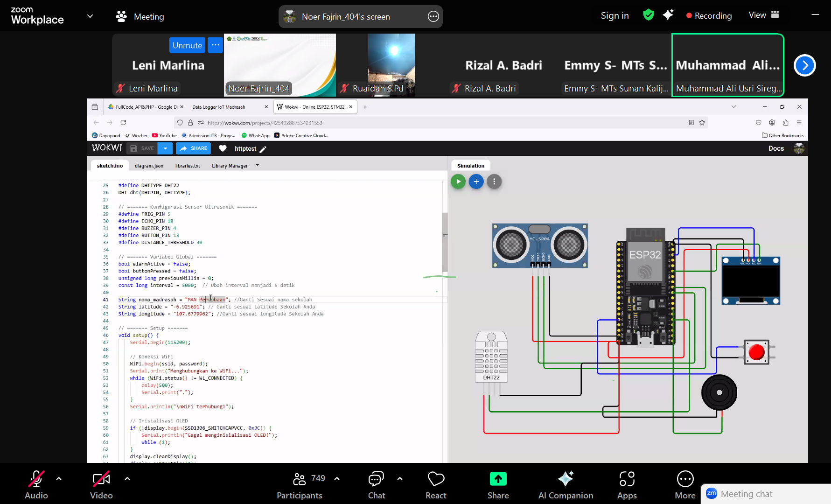Open the Participants list
The height and width of the screenshot is (504, 831).
(x=300, y=479)
